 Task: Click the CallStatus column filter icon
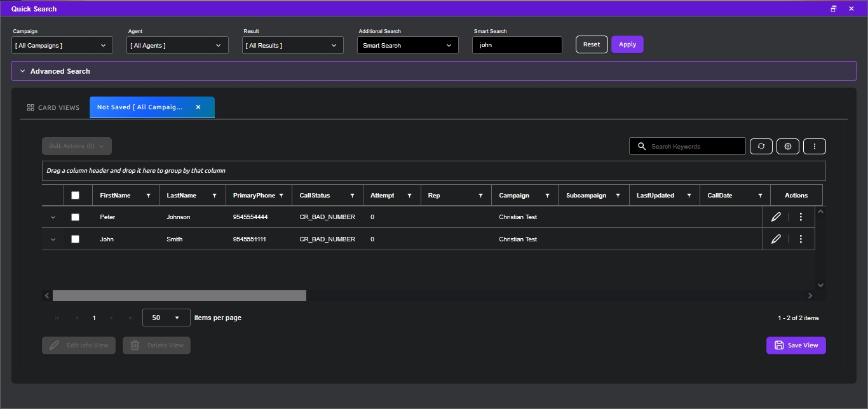point(353,196)
